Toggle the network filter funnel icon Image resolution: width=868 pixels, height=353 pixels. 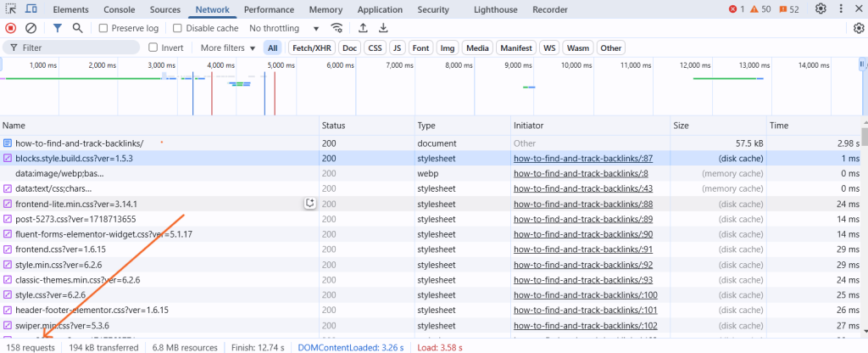point(58,28)
